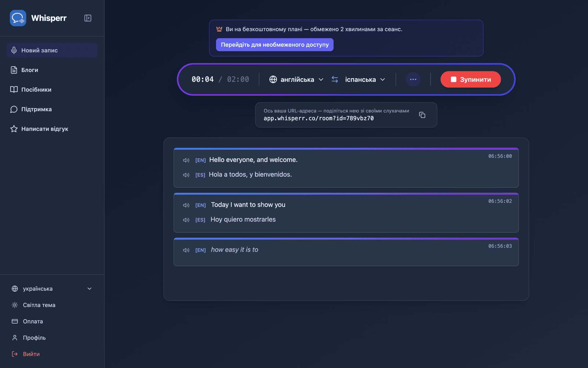588x368 pixels.
Task: Swap source and target languages
Action: pos(335,79)
